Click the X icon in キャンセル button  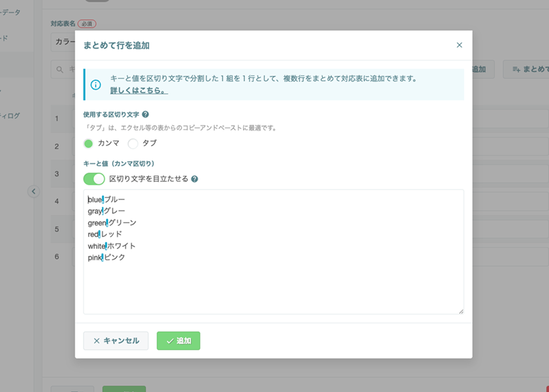tap(97, 341)
